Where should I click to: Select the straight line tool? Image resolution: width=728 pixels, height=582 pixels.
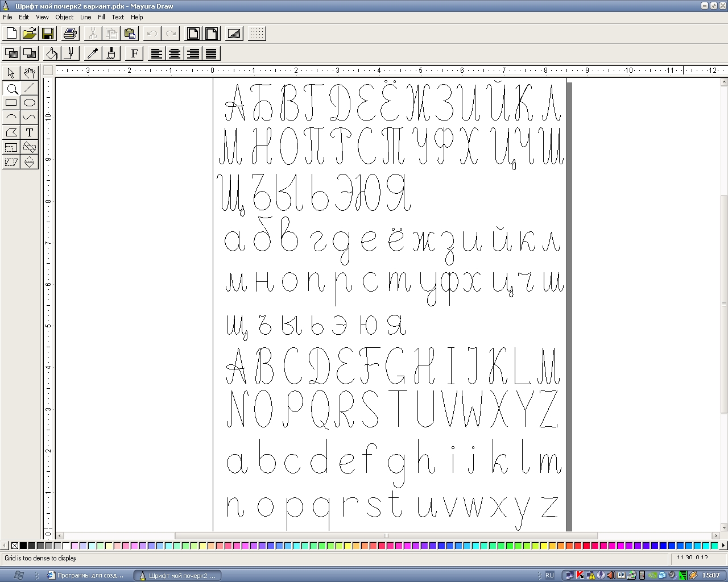point(30,88)
